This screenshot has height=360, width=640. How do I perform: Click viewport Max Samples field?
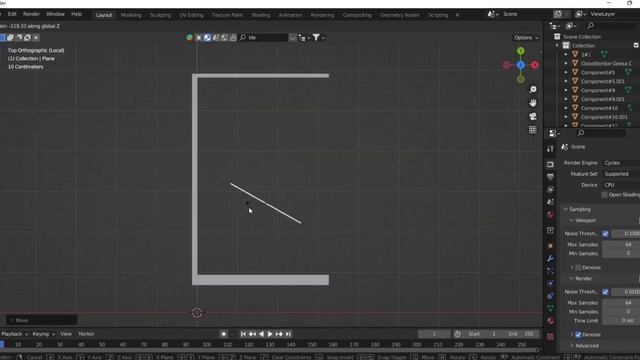click(x=621, y=244)
